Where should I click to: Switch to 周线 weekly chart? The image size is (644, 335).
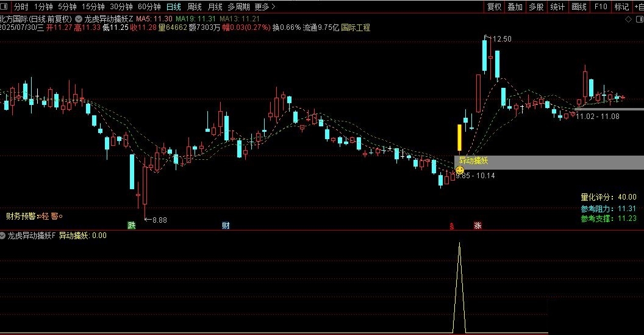tap(195, 7)
